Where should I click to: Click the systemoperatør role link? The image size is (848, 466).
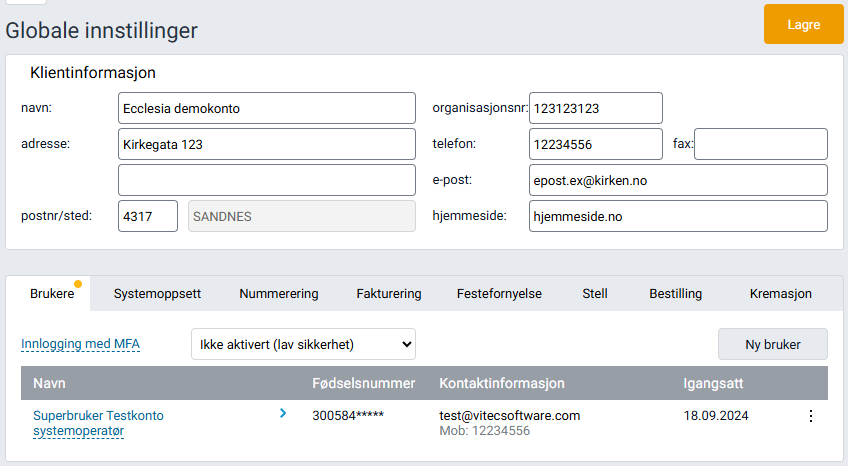point(78,431)
